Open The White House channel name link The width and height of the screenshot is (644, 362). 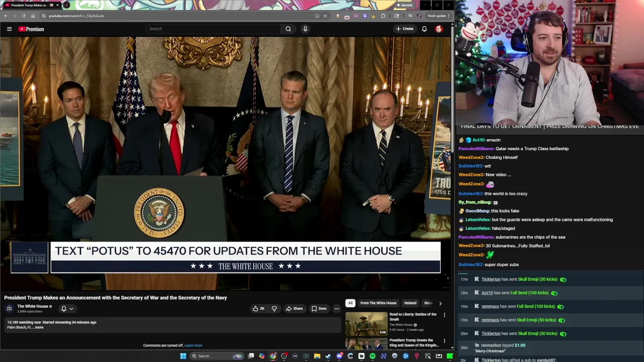[33, 306]
